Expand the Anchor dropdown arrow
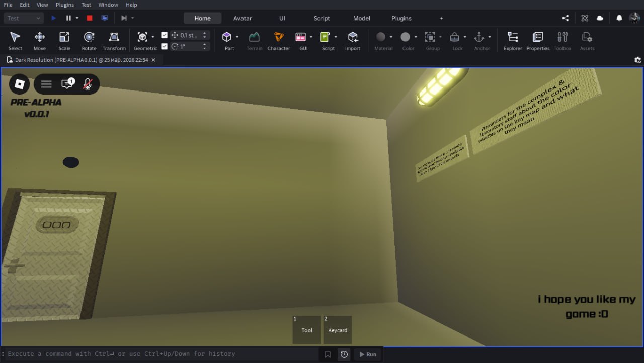644x363 pixels. coord(490,37)
